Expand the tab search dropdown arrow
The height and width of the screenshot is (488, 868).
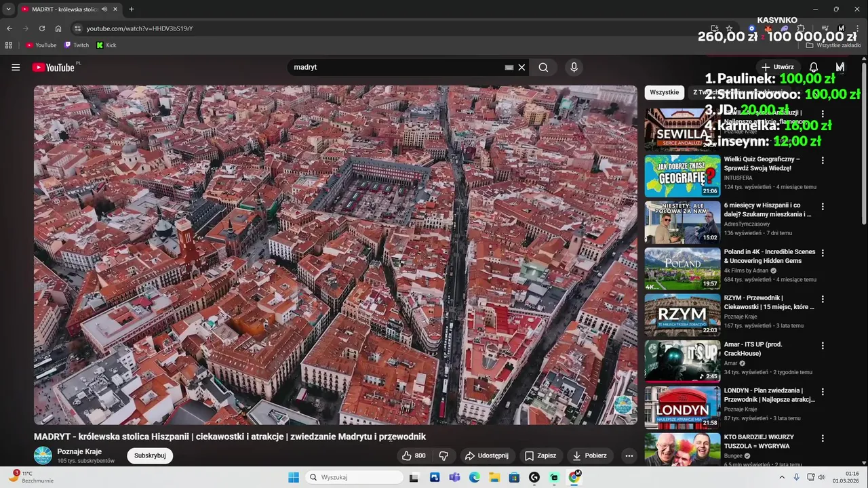[x=8, y=9]
